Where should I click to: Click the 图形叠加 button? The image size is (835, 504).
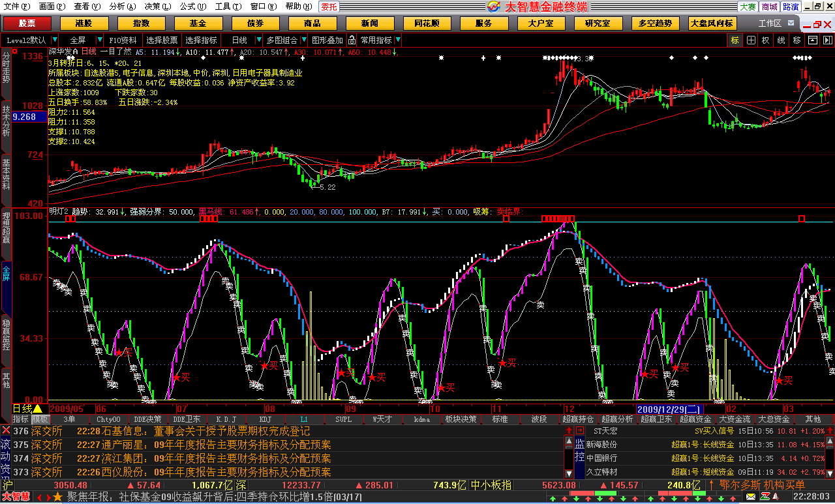point(327,40)
